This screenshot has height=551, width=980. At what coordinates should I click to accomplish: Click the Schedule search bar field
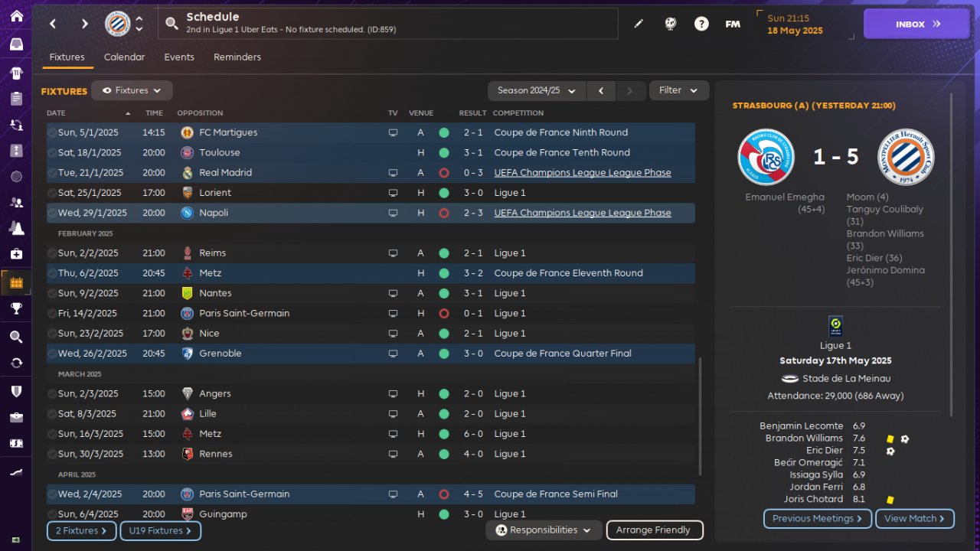pos(387,24)
